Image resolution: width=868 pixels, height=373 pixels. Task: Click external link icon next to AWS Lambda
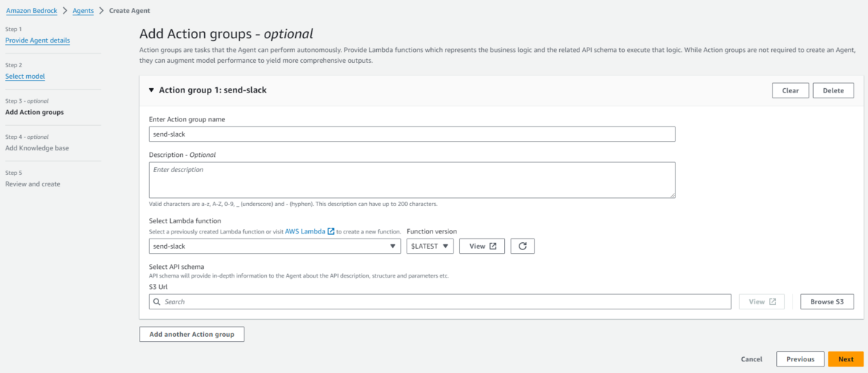point(331,231)
